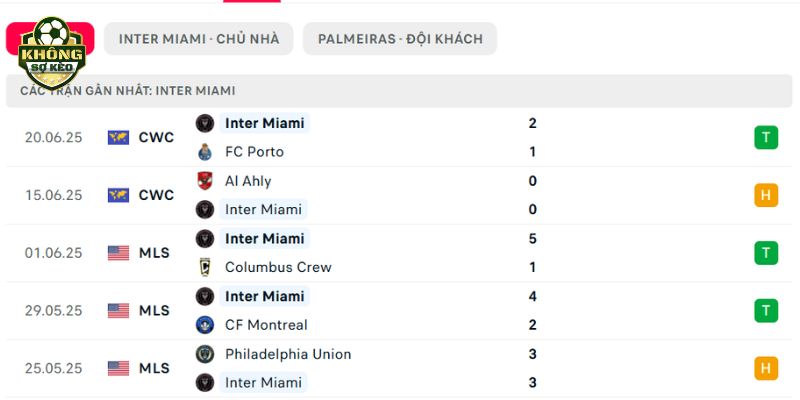Open the Philadelphia Union team link
This screenshot has width=800, height=400.
click(288, 354)
